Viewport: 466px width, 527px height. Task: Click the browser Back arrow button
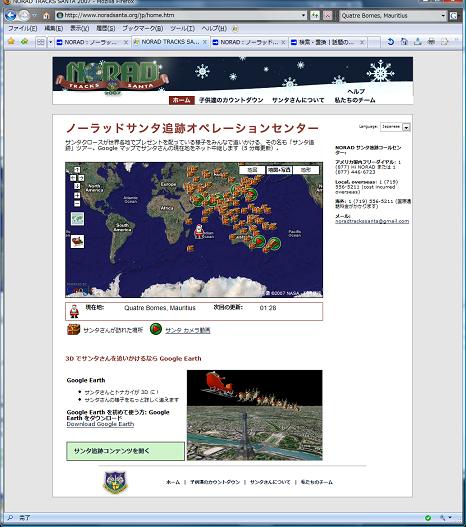(10, 15)
